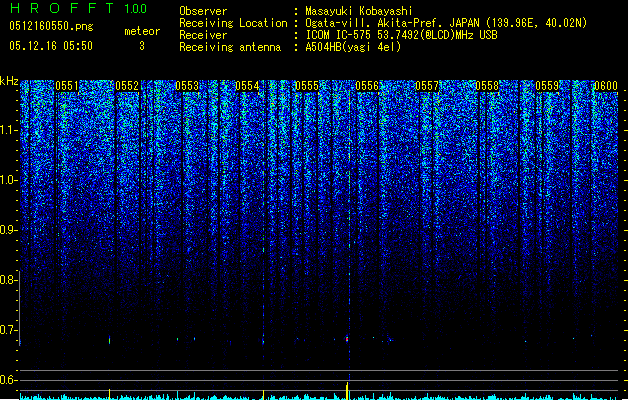Click the meteor label
The height and width of the screenshot is (400, 629).
tap(142, 31)
